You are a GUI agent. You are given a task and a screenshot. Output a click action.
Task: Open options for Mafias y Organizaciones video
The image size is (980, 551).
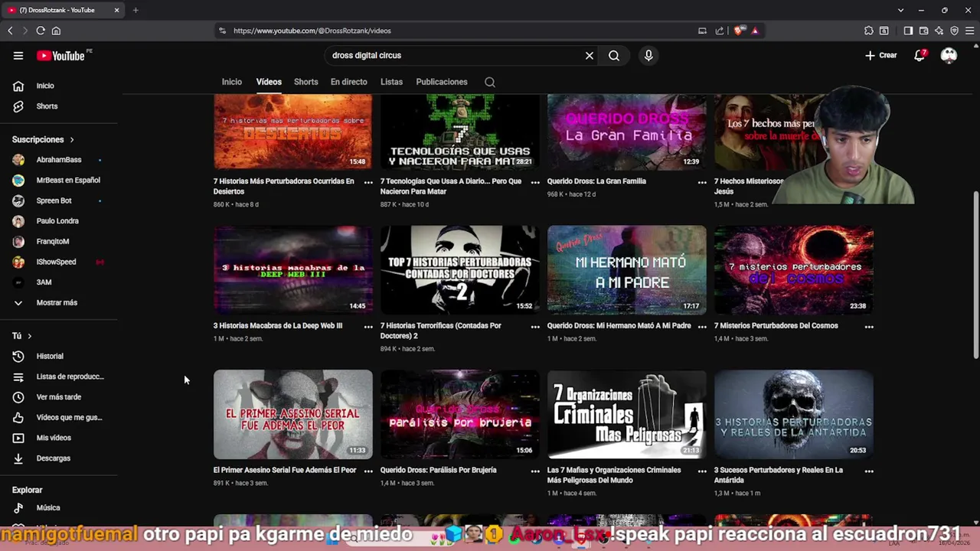(x=702, y=471)
